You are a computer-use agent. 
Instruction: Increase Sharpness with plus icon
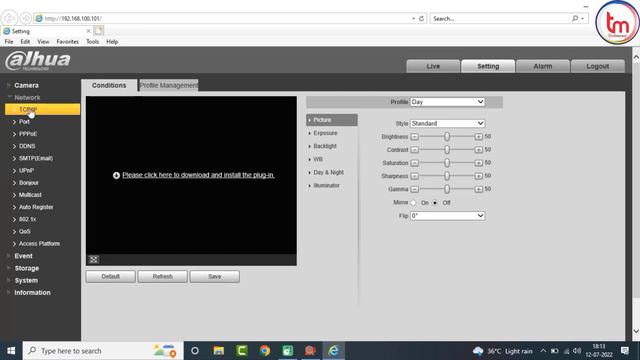click(x=478, y=176)
